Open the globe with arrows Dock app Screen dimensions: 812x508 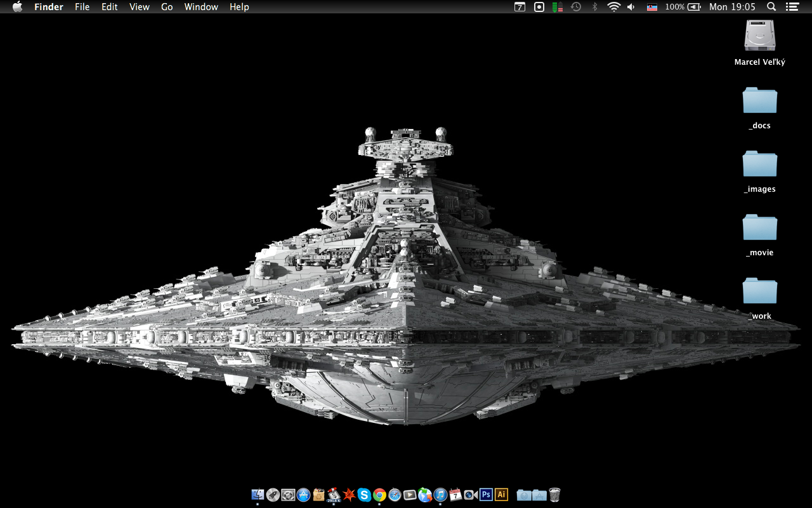pyautogui.click(x=425, y=495)
